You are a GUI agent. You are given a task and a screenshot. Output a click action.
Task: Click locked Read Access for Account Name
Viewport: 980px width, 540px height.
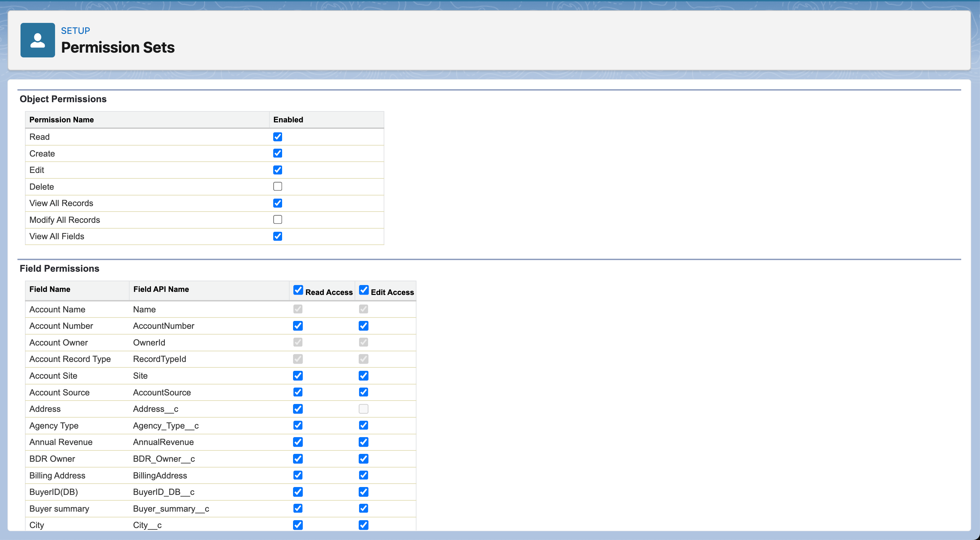click(x=298, y=309)
